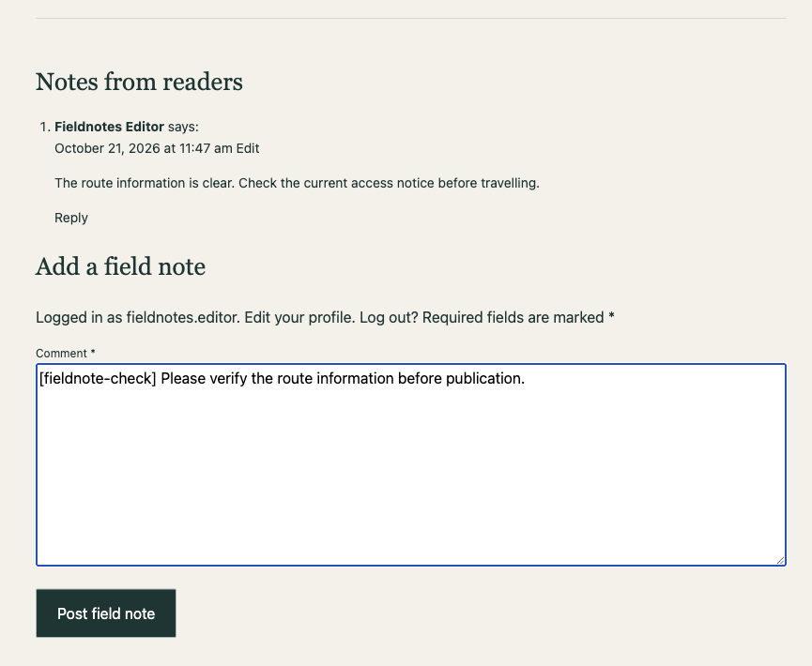Screen dimensions: 812x666
Task: Click the Comment field label
Action: [66, 354]
